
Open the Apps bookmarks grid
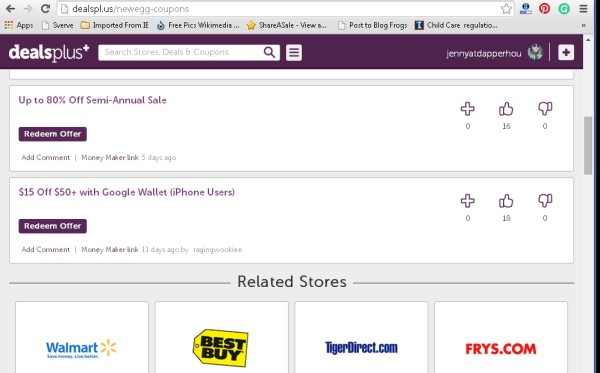coord(19,25)
